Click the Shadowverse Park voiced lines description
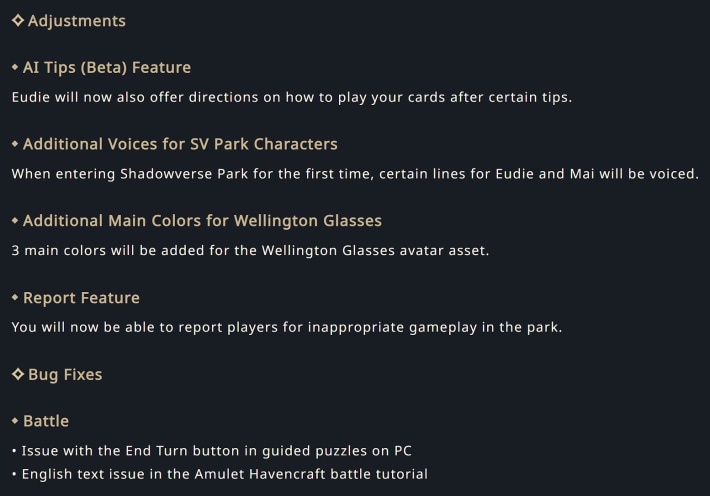The height and width of the screenshot is (496, 710). point(355,174)
